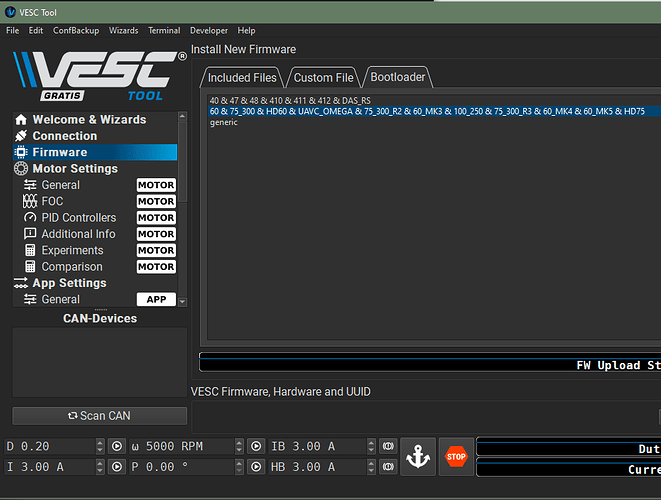
Task: Open the ConfBackup menu
Action: [76, 31]
